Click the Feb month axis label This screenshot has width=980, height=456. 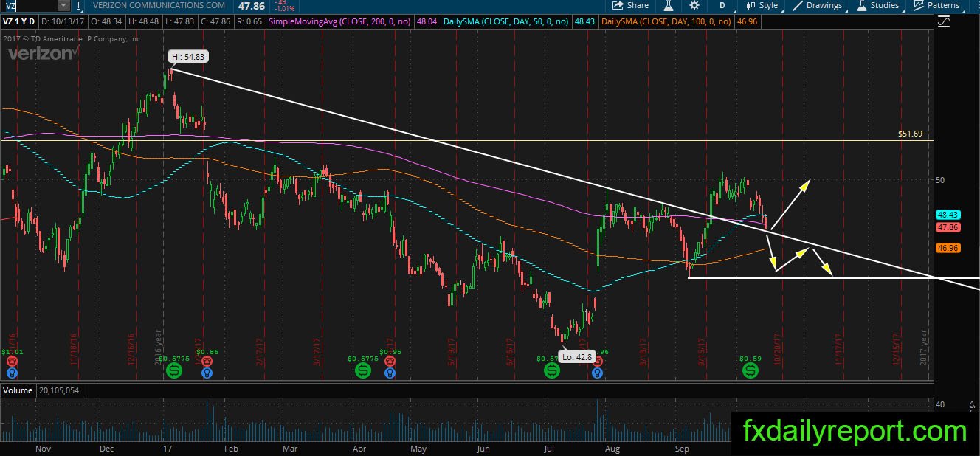tap(231, 448)
